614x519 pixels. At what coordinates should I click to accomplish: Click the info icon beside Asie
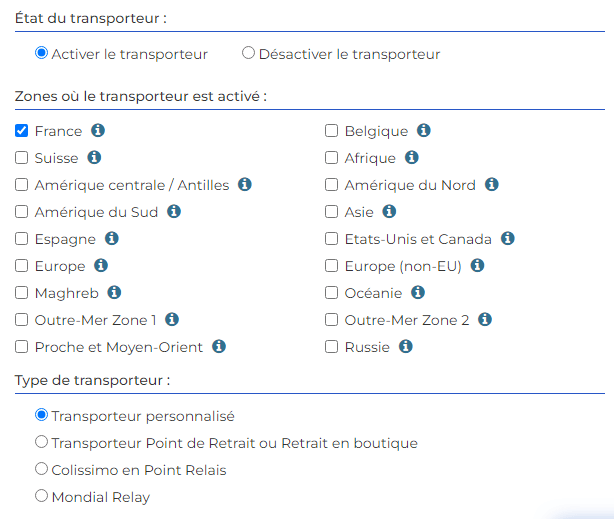(x=389, y=211)
